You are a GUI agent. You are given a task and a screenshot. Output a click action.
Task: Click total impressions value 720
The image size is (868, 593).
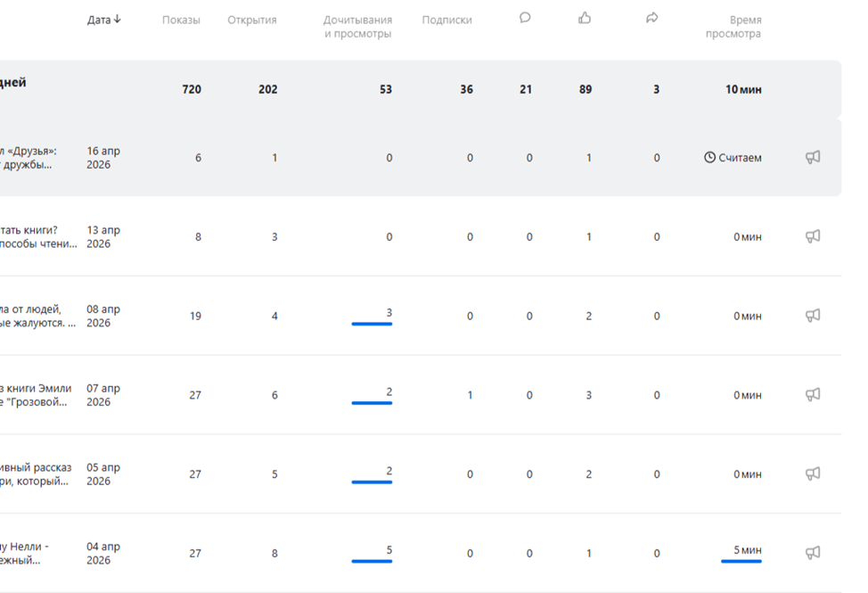coord(192,89)
